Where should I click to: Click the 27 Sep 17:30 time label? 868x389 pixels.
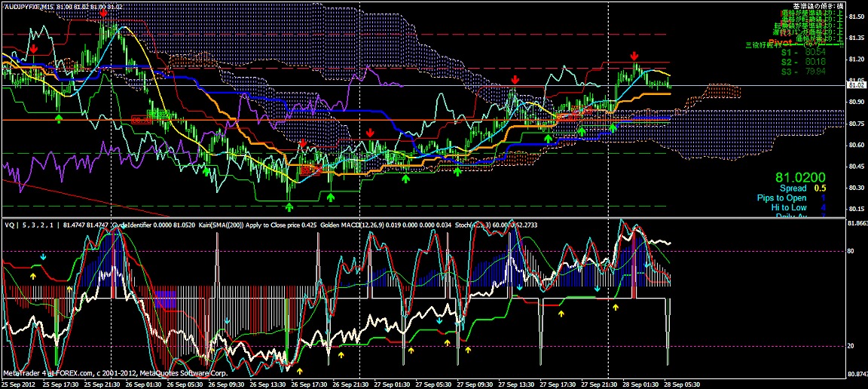557,384
